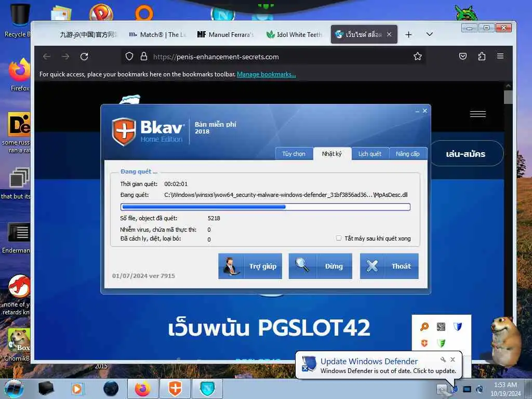Stop the scan with Dừng button

click(x=320, y=266)
